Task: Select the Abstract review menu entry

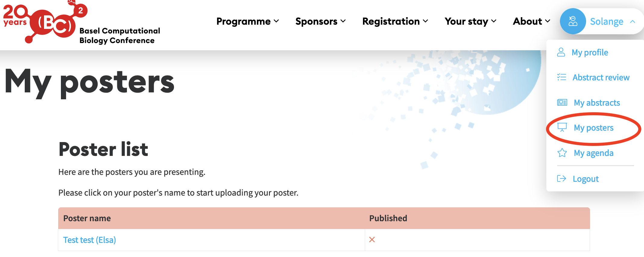Action: coord(593,77)
